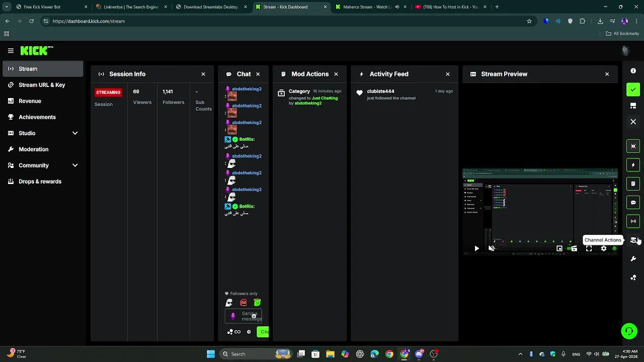The width and height of the screenshot is (644, 362).
Task: Open Windows Start menu
Action: click(x=211, y=354)
